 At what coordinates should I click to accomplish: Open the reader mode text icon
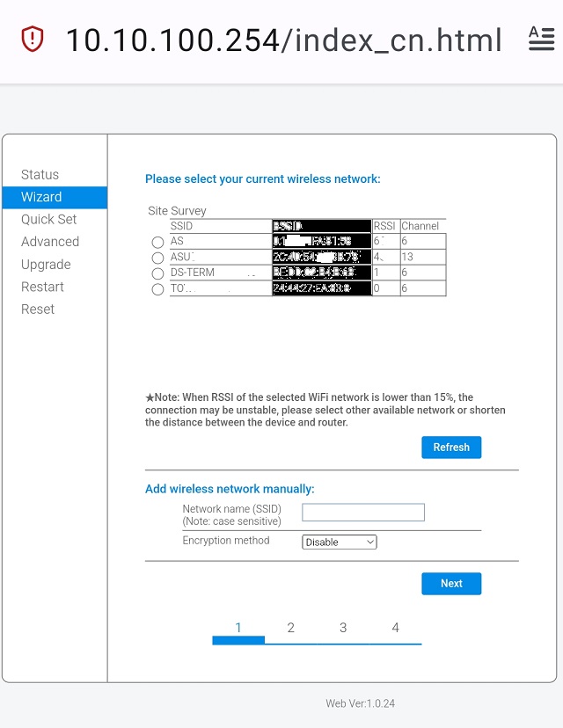[540, 39]
